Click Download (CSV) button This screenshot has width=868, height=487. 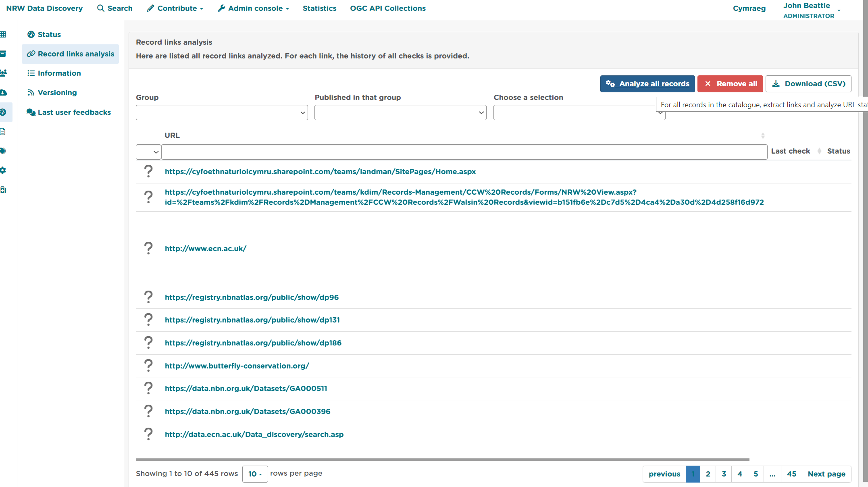coord(808,84)
